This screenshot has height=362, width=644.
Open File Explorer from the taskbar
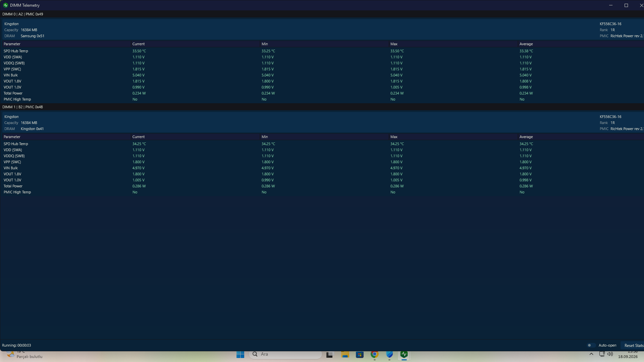coord(345,354)
